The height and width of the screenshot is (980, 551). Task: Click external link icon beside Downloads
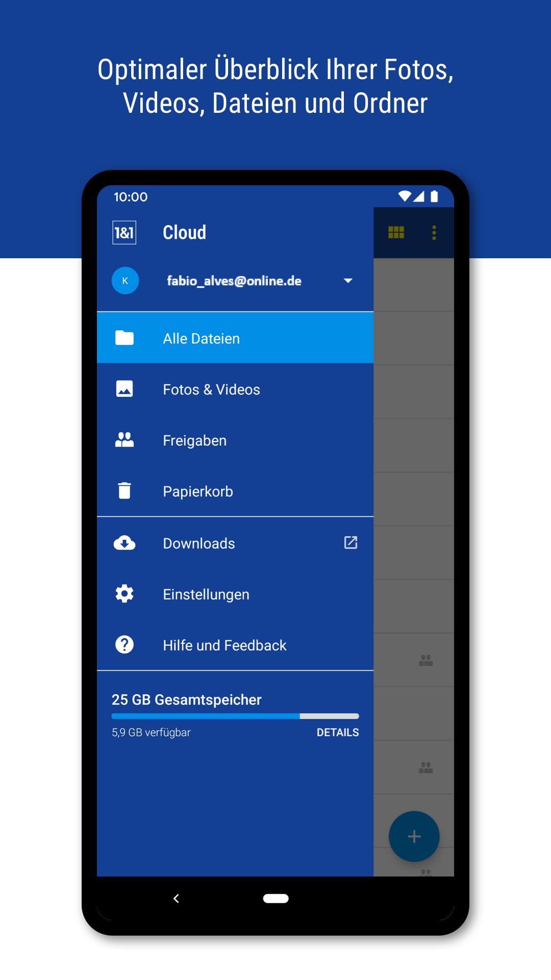350,542
